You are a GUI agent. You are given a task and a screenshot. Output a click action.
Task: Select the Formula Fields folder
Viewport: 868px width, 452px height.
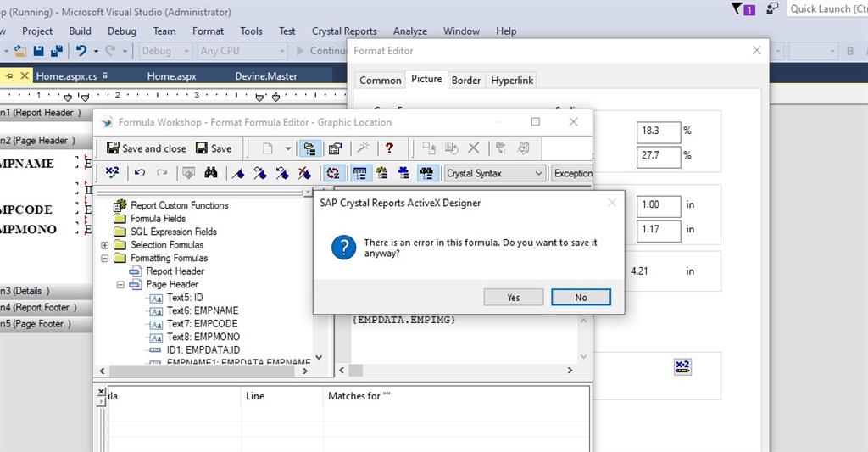pos(158,219)
